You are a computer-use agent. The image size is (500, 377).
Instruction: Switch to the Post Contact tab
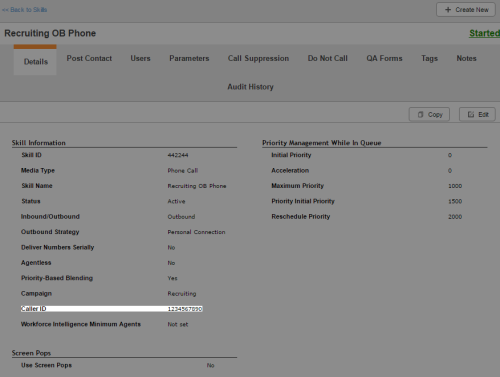(x=89, y=58)
